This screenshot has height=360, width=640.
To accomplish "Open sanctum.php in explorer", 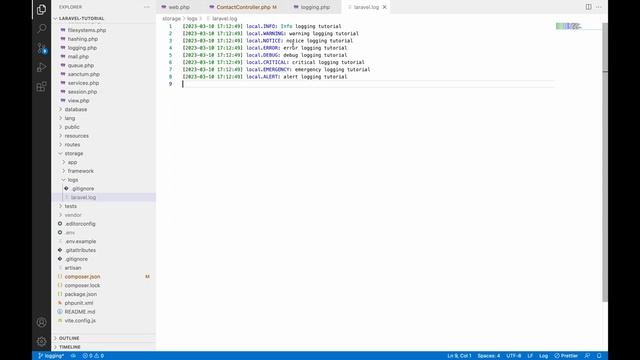I will 83,74.
